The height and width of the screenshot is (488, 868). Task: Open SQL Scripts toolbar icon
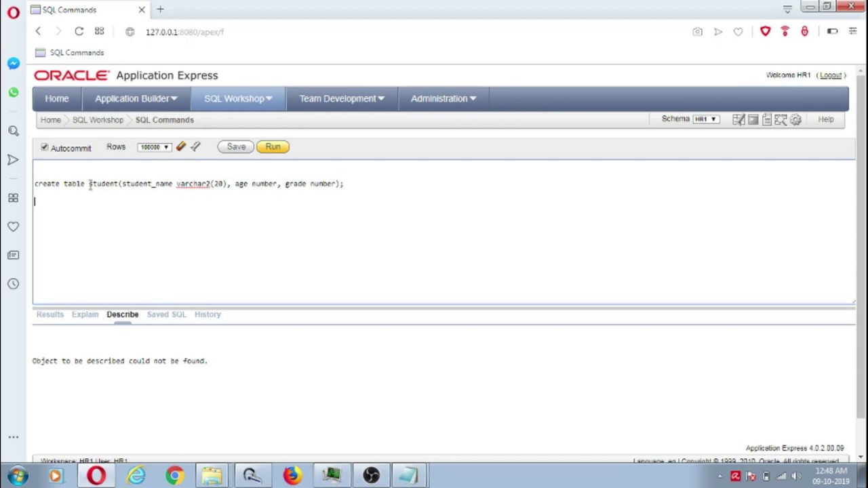click(767, 119)
